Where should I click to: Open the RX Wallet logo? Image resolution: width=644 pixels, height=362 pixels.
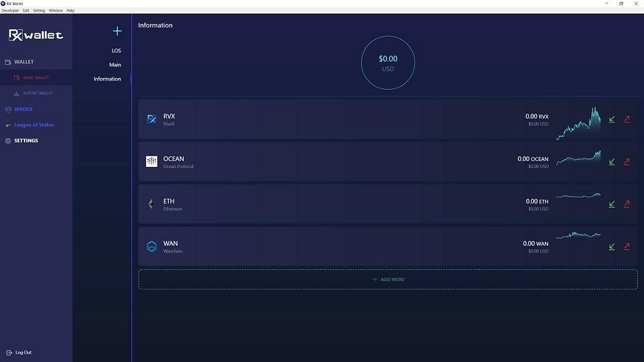click(35, 35)
